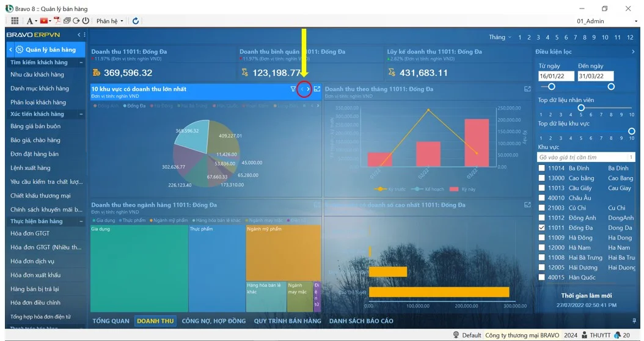
Task: Open the CÔNG NỢ, HỢP ĐỒNG tab
Action: coord(213,321)
